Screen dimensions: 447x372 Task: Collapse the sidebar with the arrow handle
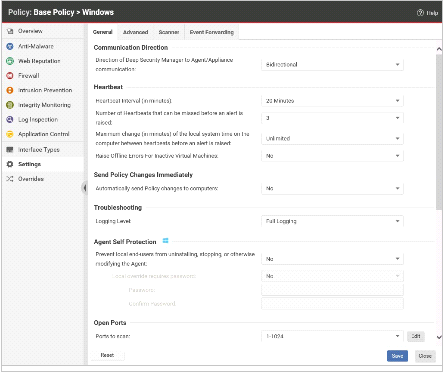click(85, 188)
